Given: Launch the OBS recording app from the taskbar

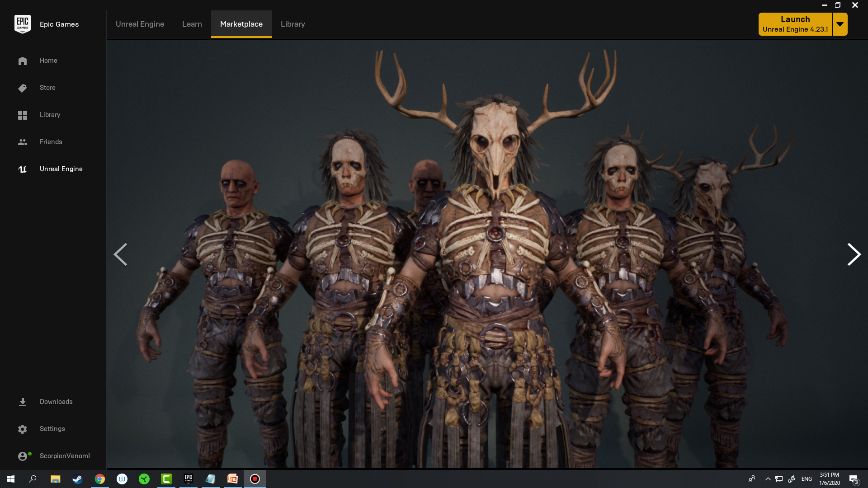Looking at the screenshot, I should coord(255,479).
